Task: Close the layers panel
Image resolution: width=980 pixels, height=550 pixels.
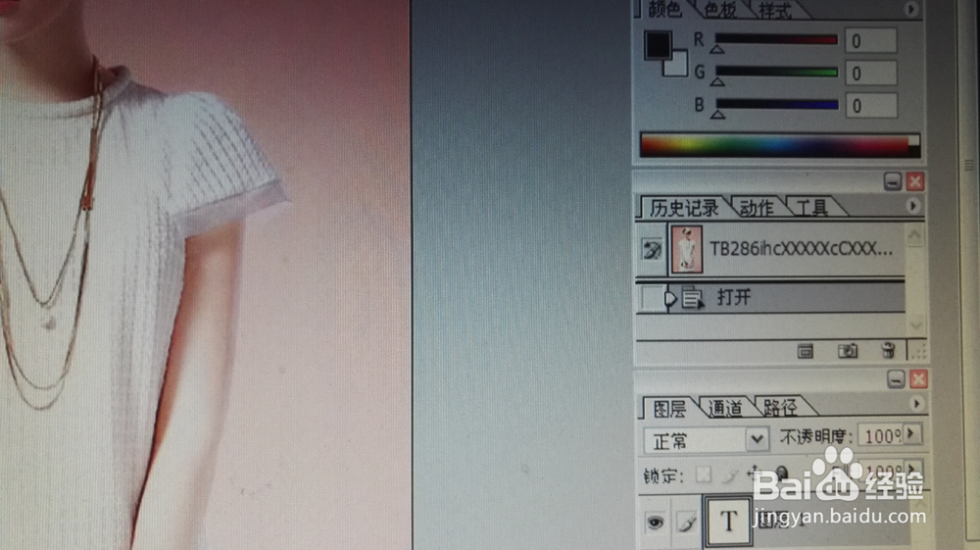Action: (919, 379)
